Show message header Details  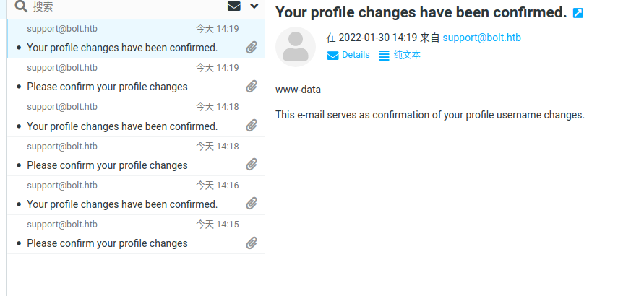click(356, 55)
